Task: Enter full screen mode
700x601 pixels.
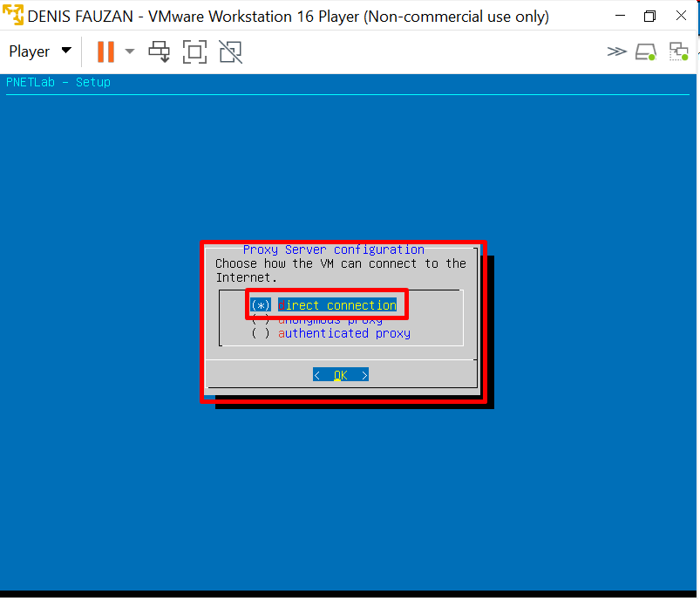Action: [x=195, y=51]
